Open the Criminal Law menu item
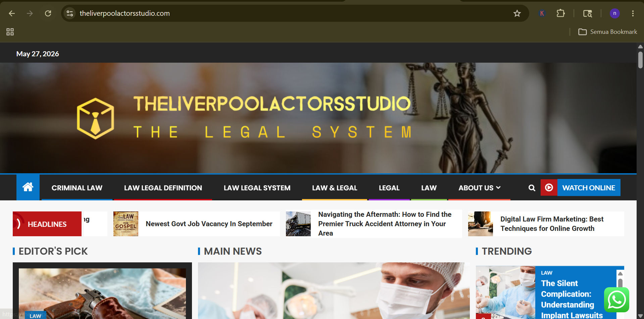644x319 pixels. pos(77,188)
